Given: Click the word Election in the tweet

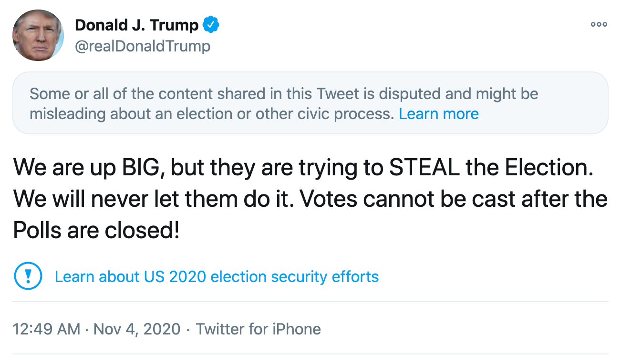Looking at the screenshot, I should pos(549,167).
